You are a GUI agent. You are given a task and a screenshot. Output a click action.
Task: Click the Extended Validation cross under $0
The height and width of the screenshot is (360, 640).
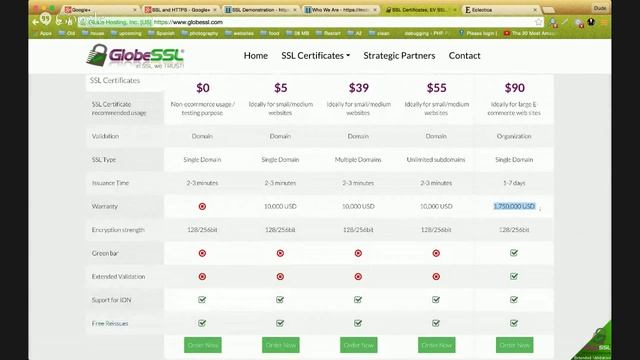202,277
